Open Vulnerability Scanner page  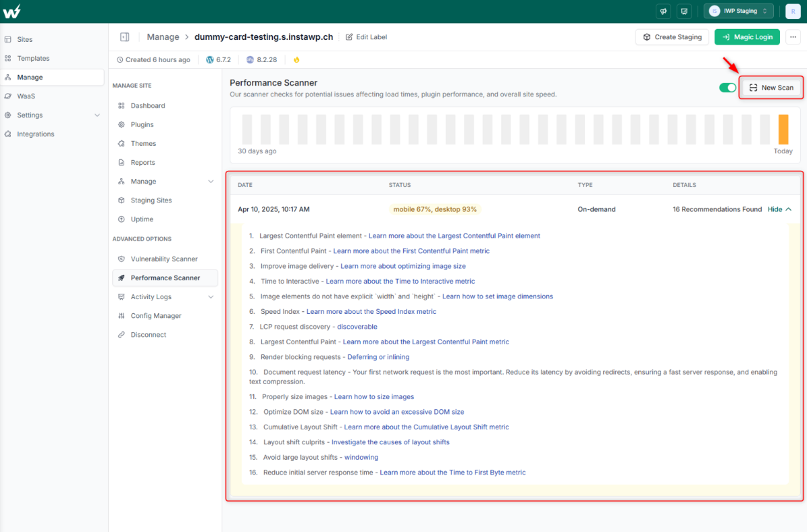(165, 259)
